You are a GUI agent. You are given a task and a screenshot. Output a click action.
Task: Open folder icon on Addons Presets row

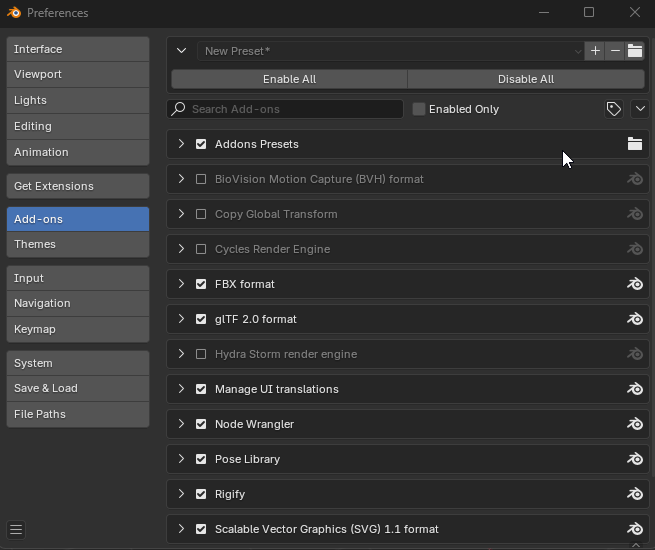click(x=635, y=144)
